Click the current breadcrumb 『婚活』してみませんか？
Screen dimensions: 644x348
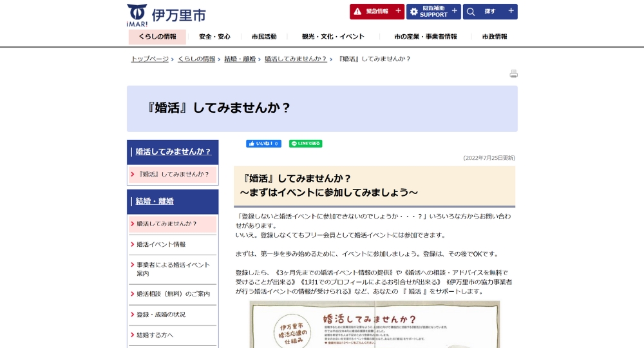pos(374,59)
